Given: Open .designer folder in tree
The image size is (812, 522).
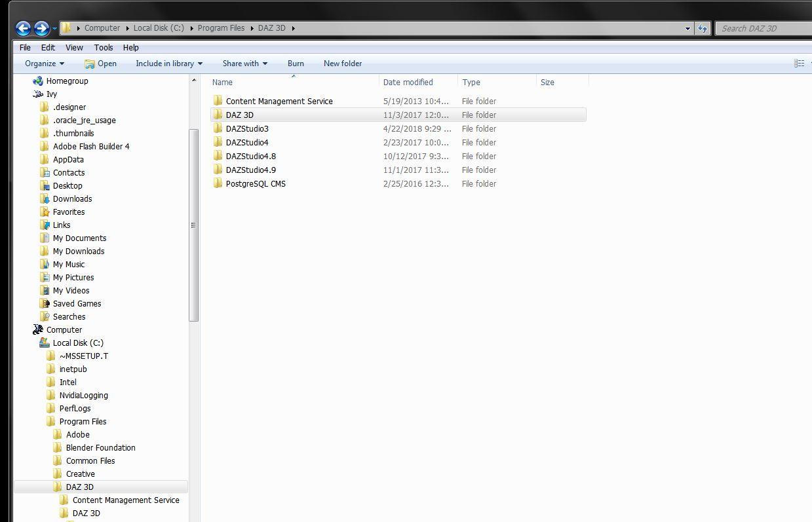Looking at the screenshot, I should [x=69, y=107].
